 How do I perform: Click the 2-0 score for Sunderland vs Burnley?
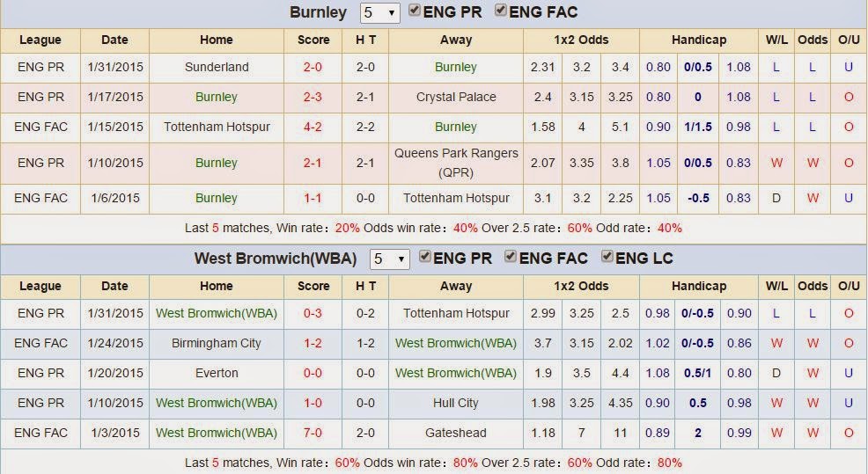coord(313,67)
